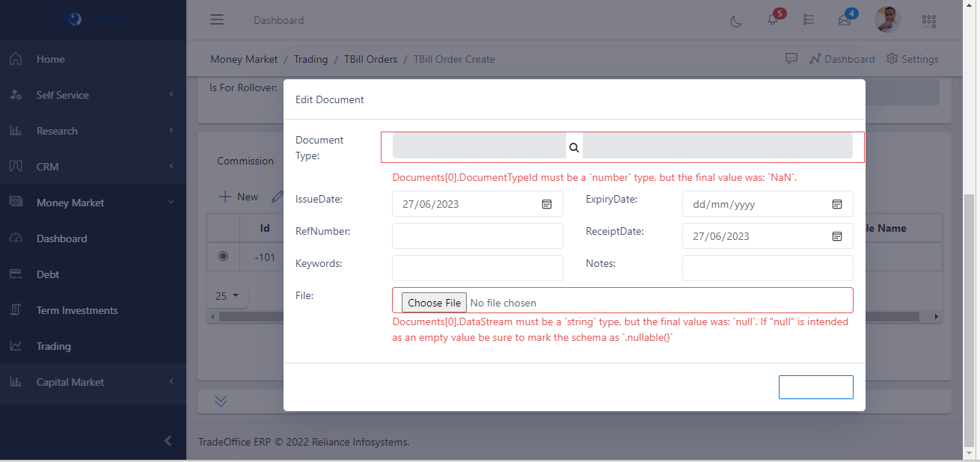Expand the Self Service menu
This screenshot has height=462, width=980.
[93, 95]
